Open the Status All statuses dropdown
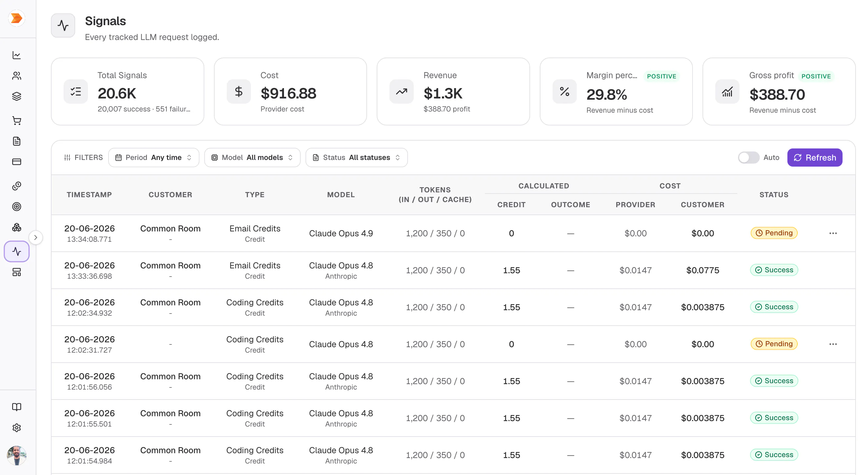 tap(356, 157)
